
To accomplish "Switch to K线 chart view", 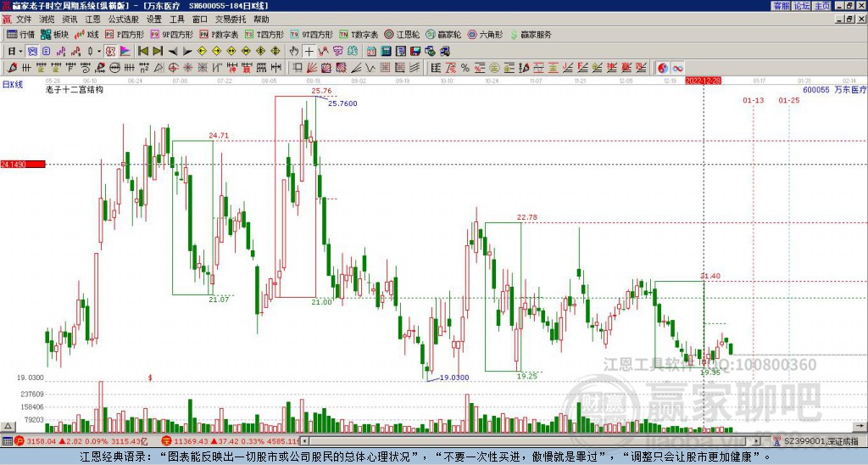I will [86, 34].
